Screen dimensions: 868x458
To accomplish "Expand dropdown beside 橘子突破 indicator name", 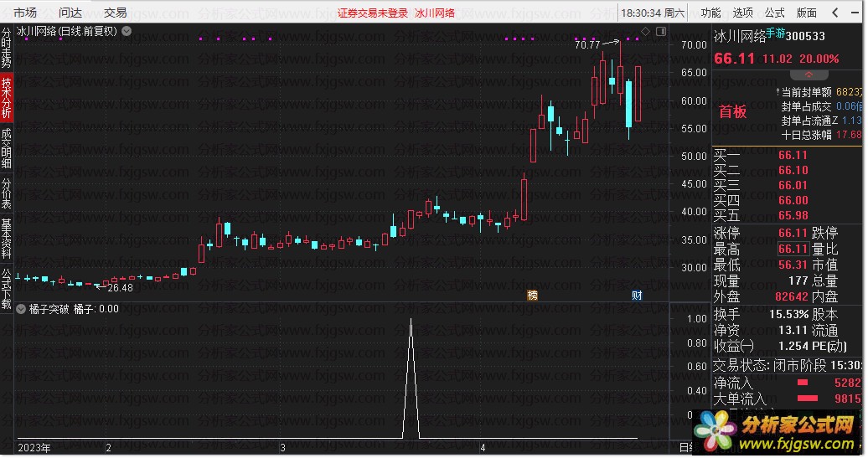I will [21, 309].
